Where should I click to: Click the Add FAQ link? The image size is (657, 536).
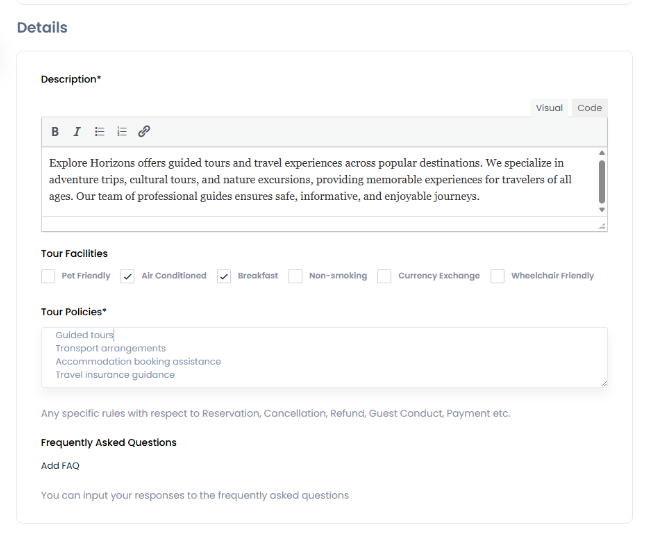point(60,466)
